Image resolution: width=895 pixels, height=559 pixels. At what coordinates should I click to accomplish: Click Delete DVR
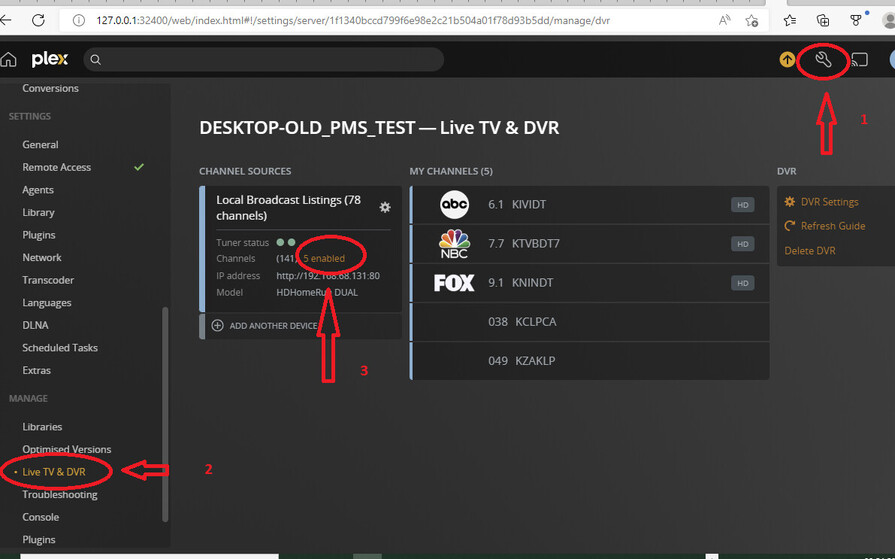[810, 251]
